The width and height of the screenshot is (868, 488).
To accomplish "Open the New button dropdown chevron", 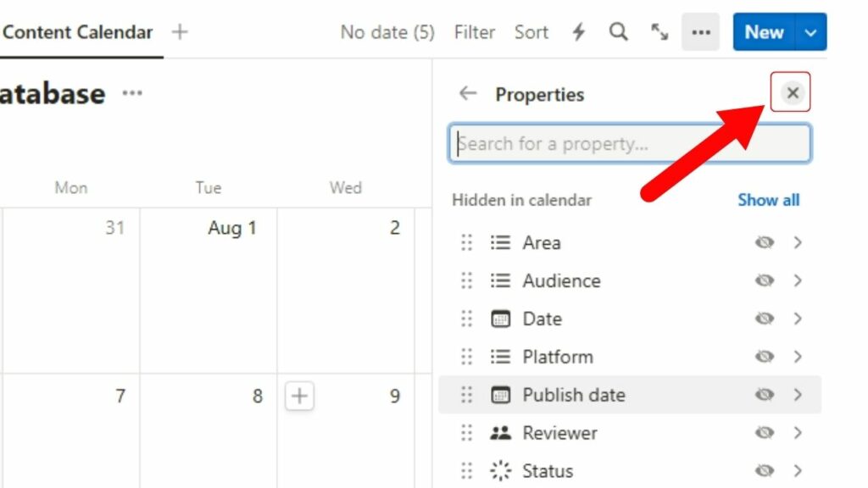I will [810, 32].
